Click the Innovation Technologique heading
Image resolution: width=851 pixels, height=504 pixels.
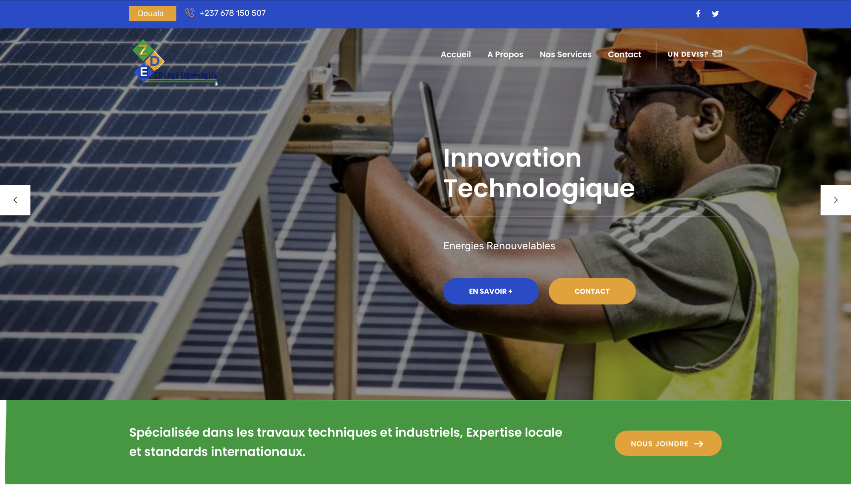pyautogui.click(x=539, y=173)
